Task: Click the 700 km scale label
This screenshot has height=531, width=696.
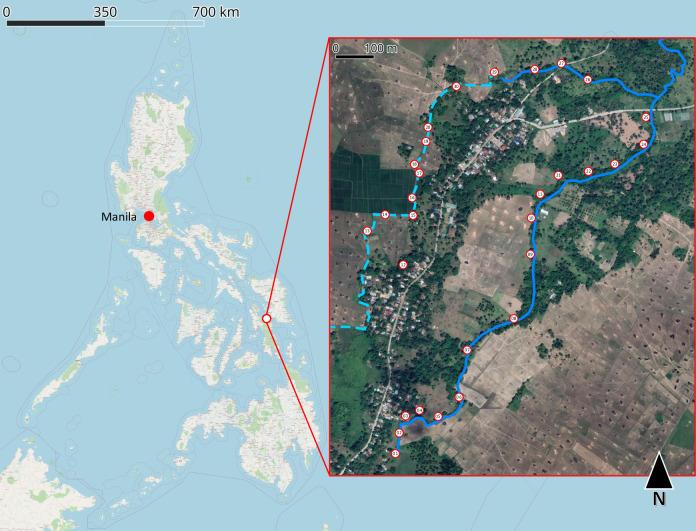Action: pyautogui.click(x=216, y=12)
